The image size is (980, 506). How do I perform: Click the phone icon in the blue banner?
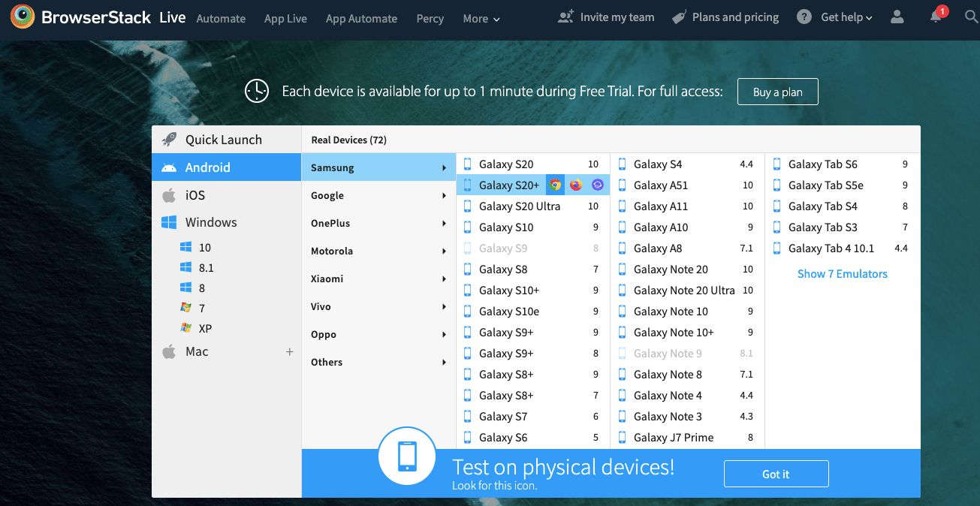click(x=407, y=456)
